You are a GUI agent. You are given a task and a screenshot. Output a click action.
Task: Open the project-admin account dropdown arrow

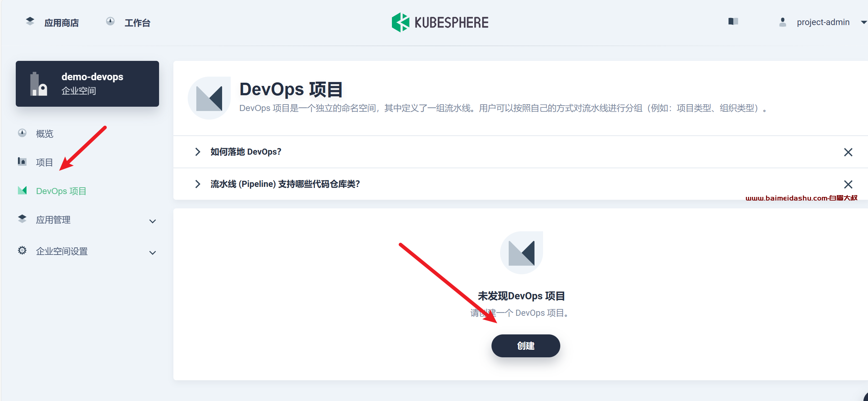[864, 22]
